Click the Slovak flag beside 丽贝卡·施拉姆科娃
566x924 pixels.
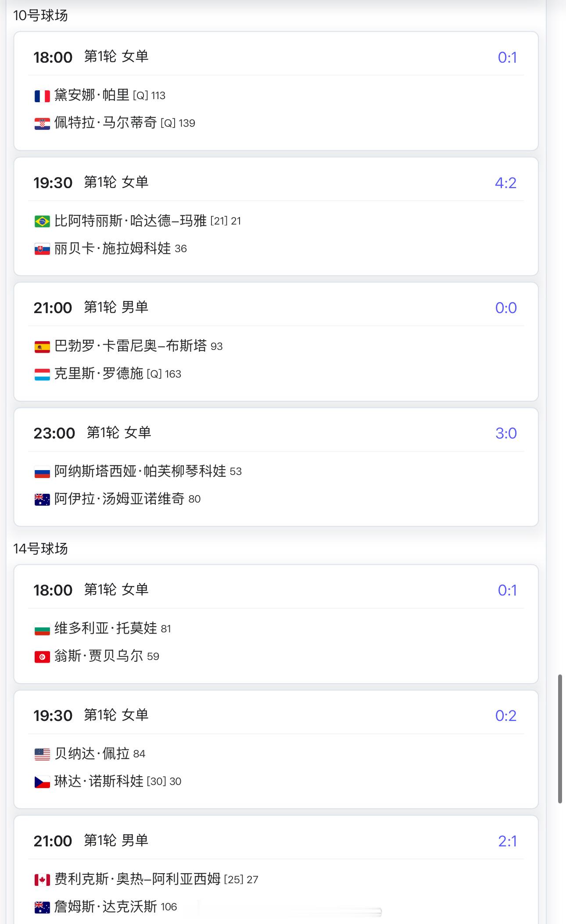click(x=42, y=249)
